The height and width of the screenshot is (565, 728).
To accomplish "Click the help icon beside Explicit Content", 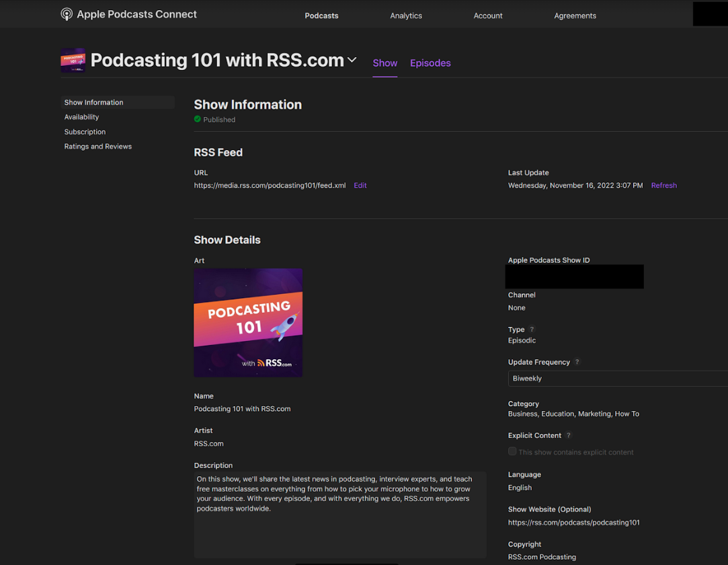I will pos(568,435).
